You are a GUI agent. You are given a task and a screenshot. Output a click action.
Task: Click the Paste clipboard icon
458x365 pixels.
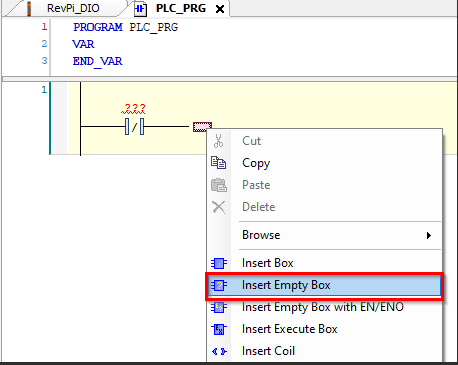[219, 185]
